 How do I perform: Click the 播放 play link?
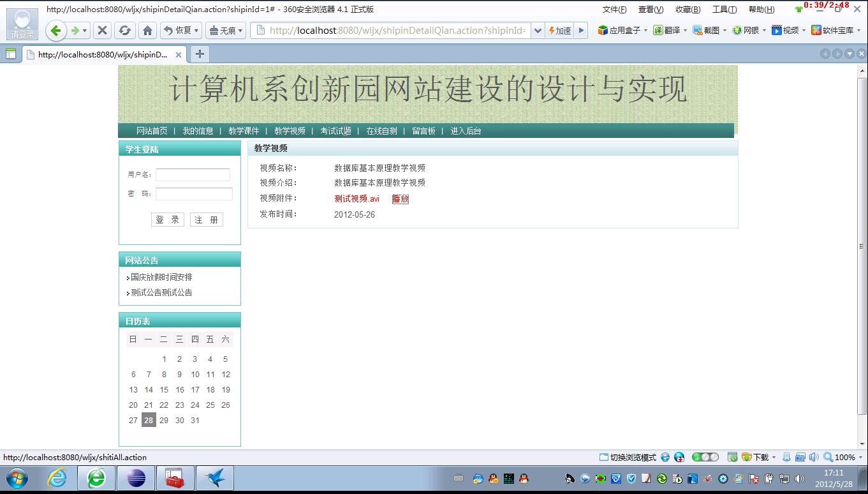[x=401, y=198]
